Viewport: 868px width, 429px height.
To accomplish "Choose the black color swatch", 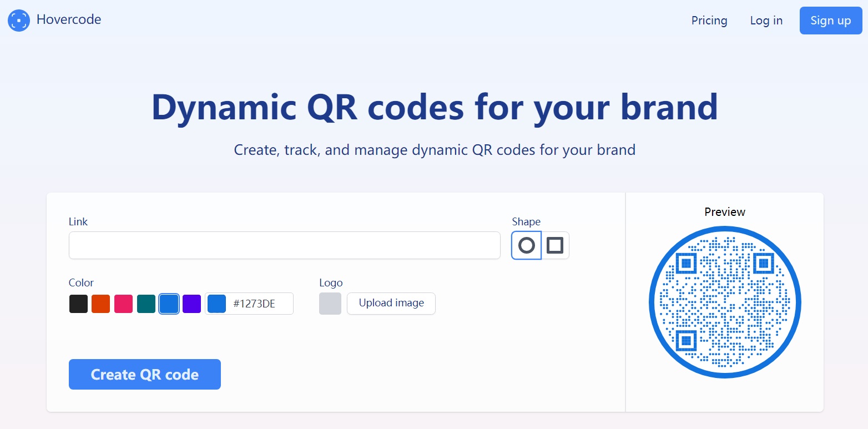I will [x=78, y=304].
